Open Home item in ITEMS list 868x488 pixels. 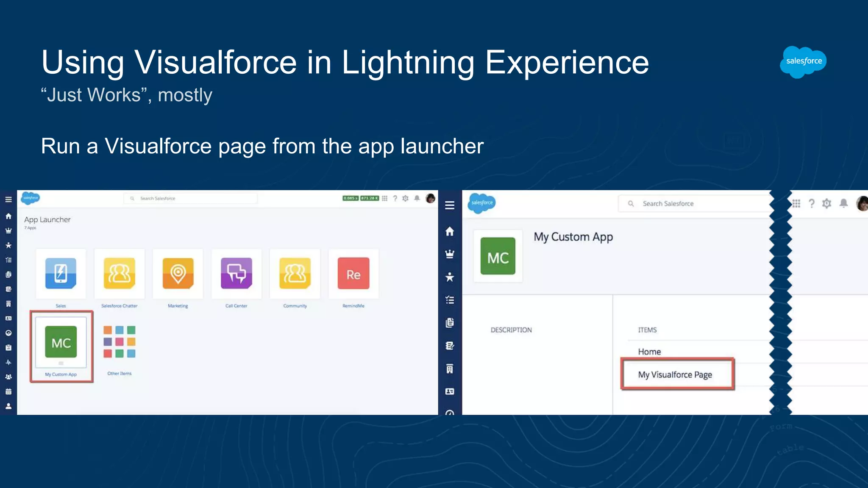click(x=649, y=352)
